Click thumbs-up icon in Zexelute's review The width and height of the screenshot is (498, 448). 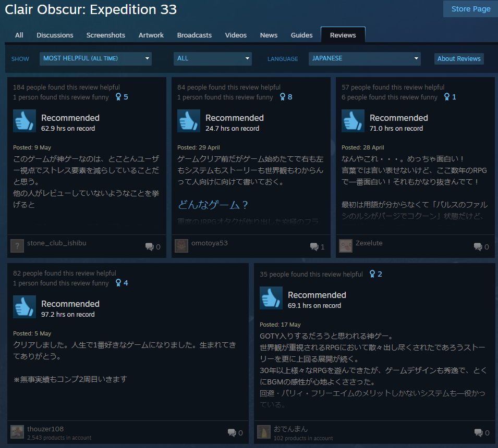pos(353,121)
